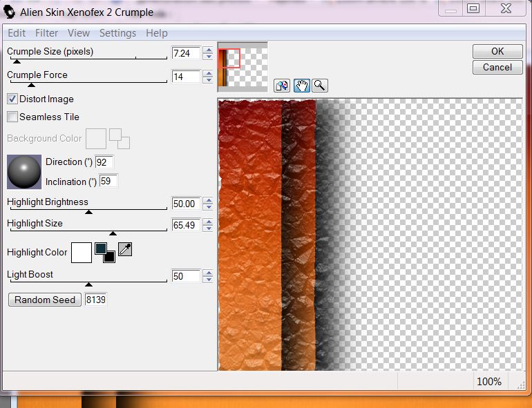Decrease Crumple Force with down arrow
532x408 pixels.
click(208, 80)
